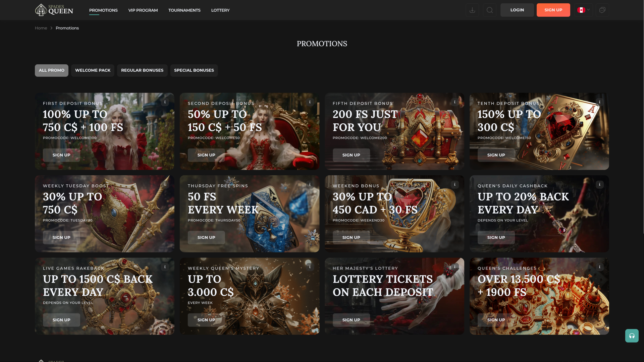
Task: Show info for Live Games Rakeback
Action: click(165, 267)
